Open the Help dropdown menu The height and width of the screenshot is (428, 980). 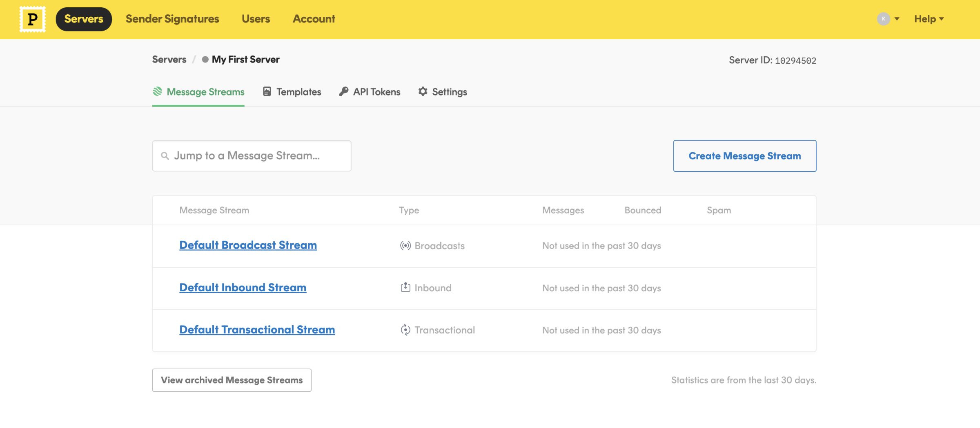[x=929, y=19]
